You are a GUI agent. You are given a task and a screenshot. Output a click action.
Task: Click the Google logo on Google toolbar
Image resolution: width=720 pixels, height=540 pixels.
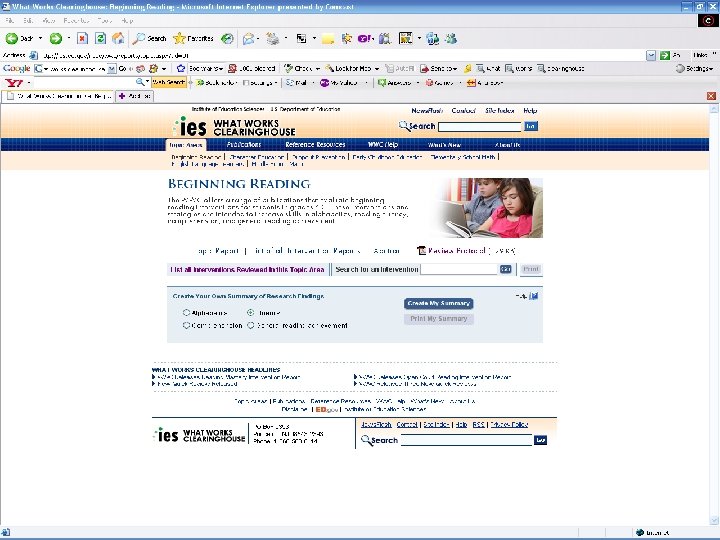click(17, 68)
